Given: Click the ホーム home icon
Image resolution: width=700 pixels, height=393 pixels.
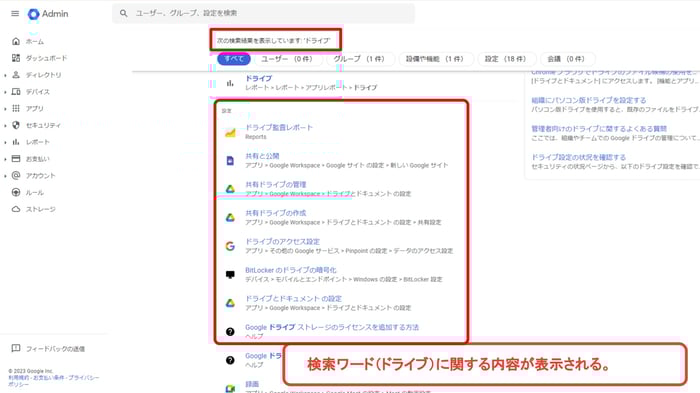Looking at the screenshot, I should (x=16, y=42).
